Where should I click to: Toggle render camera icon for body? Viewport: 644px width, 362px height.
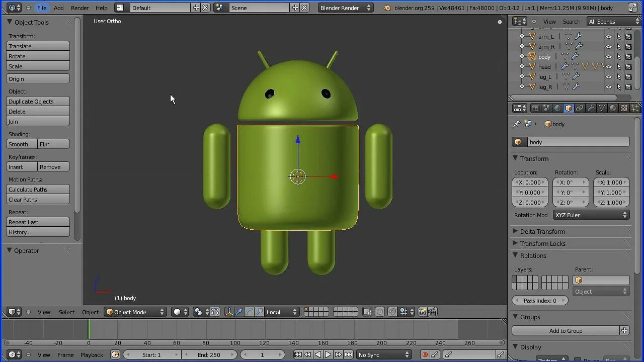tap(628, 57)
